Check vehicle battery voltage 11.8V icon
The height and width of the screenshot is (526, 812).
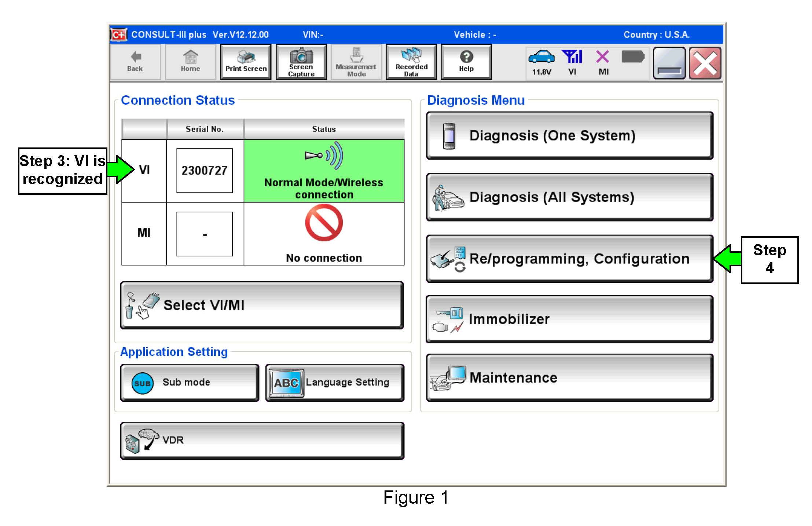coord(541,62)
